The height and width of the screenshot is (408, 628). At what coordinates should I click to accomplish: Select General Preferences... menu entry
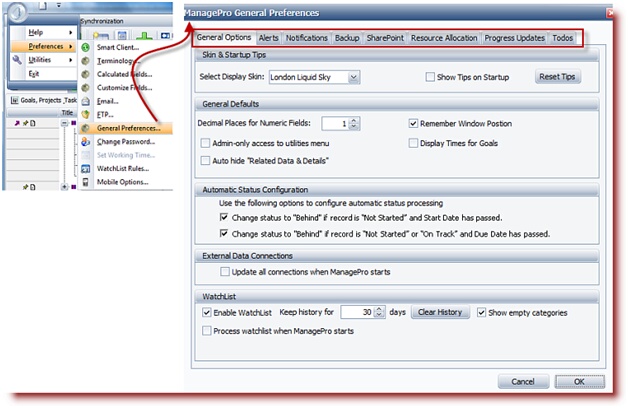126,128
